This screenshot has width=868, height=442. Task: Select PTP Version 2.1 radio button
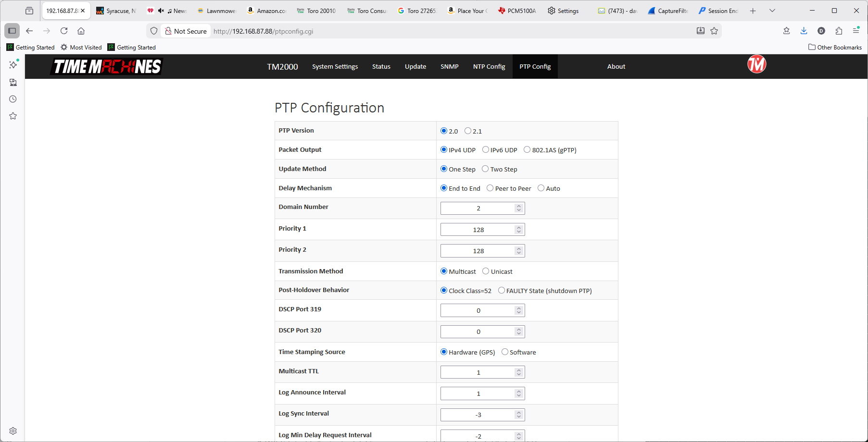tap(468, 131)
